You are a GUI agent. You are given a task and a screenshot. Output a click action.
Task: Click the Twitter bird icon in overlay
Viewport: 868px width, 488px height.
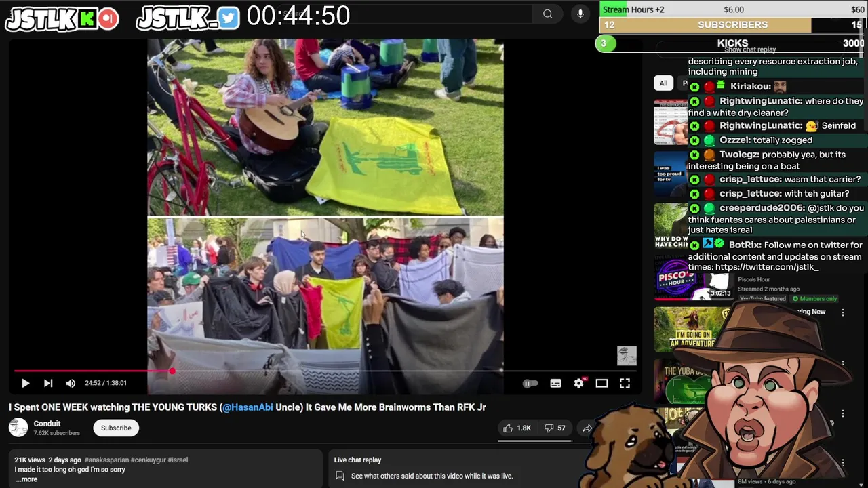pyautogui.click(x=229, y=19)
